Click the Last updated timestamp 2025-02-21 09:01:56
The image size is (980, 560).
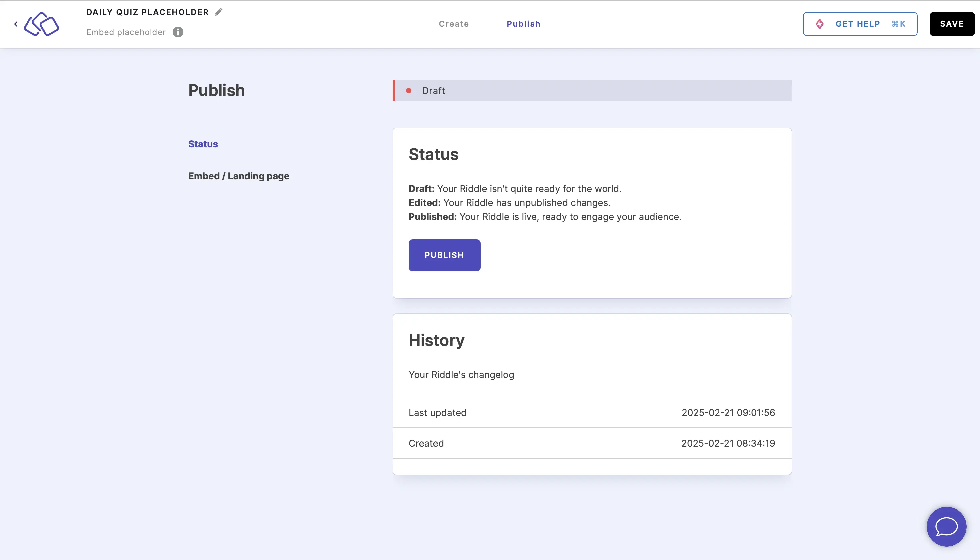(728, 412)
